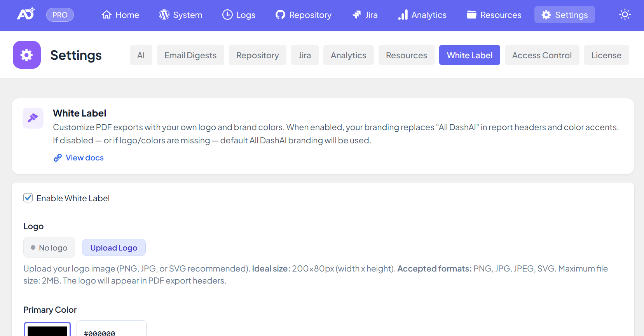Click the hex color input field #000000
The image size is (644, 336).
coord(111,332)
